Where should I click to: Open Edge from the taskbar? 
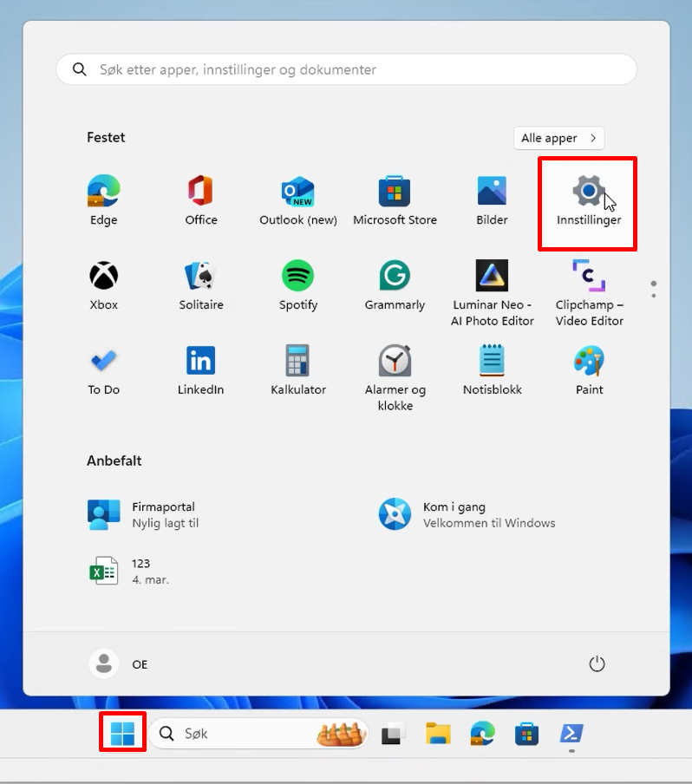pyautogui.click(x=482, y=734)
